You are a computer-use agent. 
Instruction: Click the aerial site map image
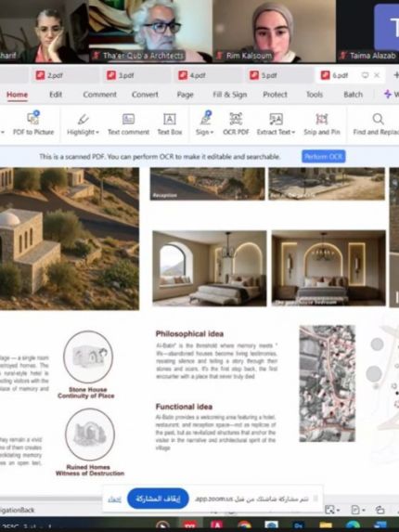tap(328, 383)
